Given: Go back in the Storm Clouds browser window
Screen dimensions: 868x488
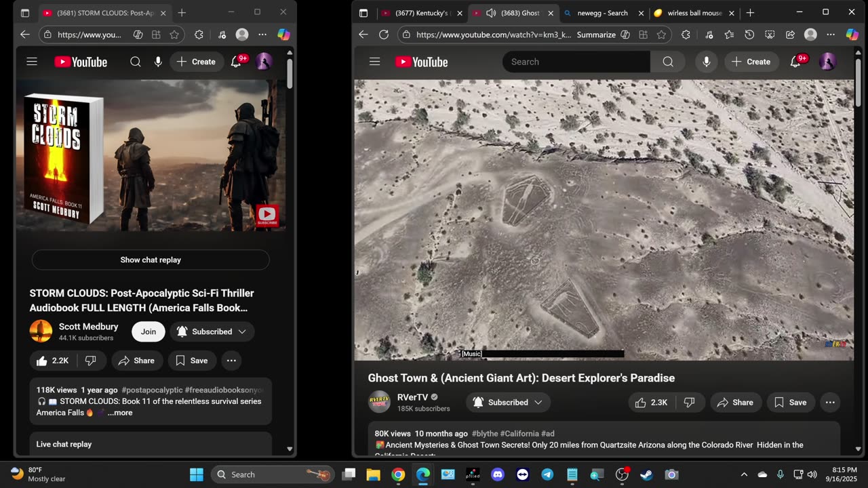Looking at the screenshot, I should point(25,35).
